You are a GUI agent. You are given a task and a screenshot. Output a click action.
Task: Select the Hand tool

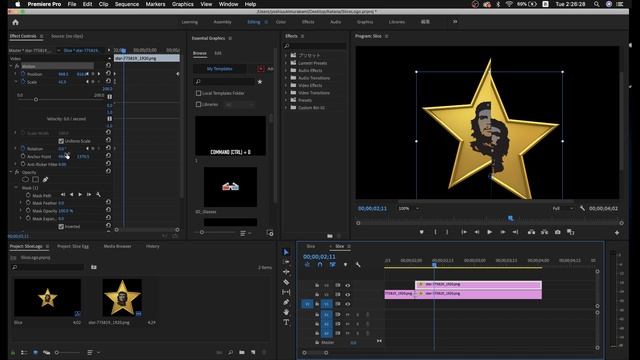[286, 312]
